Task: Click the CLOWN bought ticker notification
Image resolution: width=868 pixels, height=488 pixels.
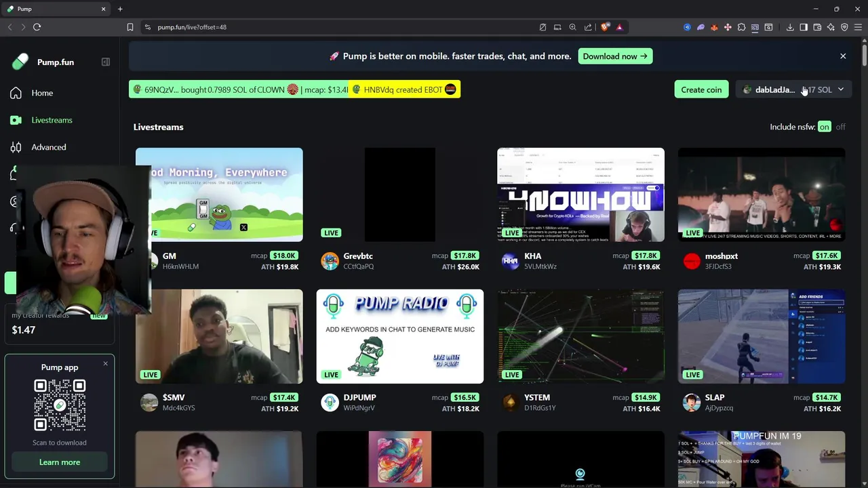Action: click(x=239, y=89)
